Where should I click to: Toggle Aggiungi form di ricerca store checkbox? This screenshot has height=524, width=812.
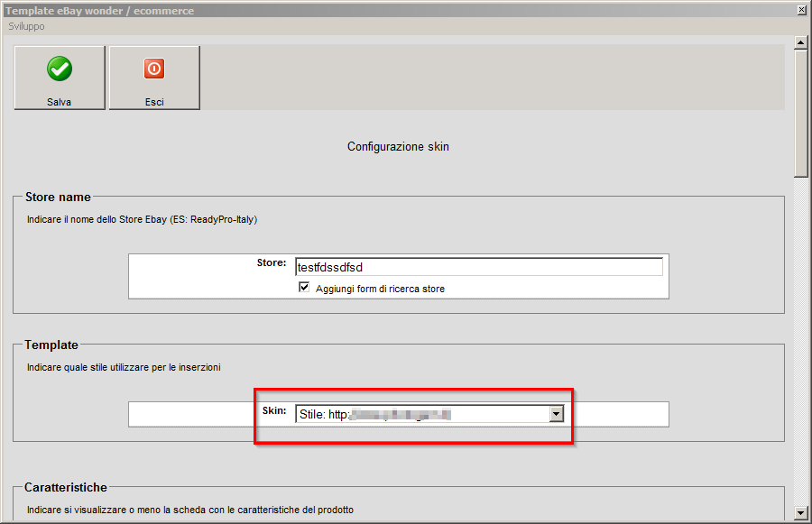304,288
